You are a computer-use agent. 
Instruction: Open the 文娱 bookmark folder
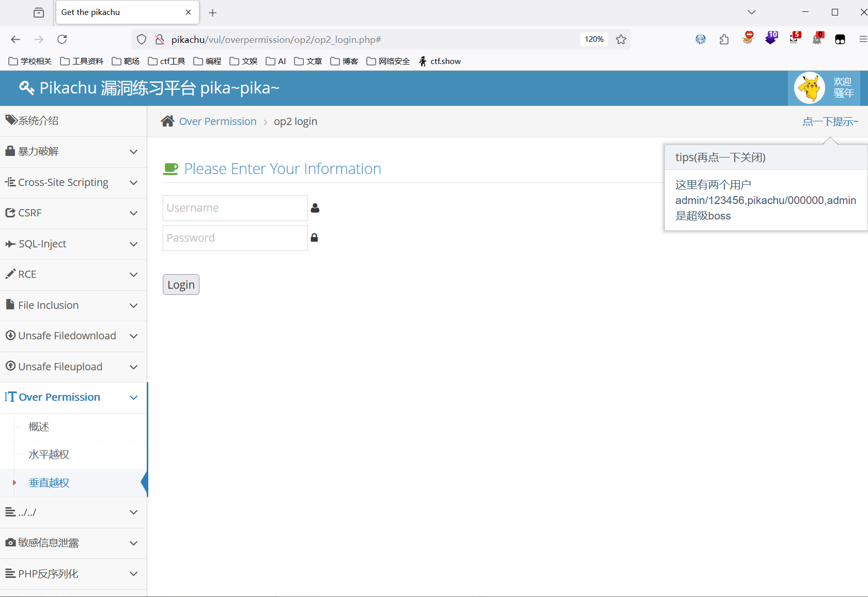pos(243,61)
